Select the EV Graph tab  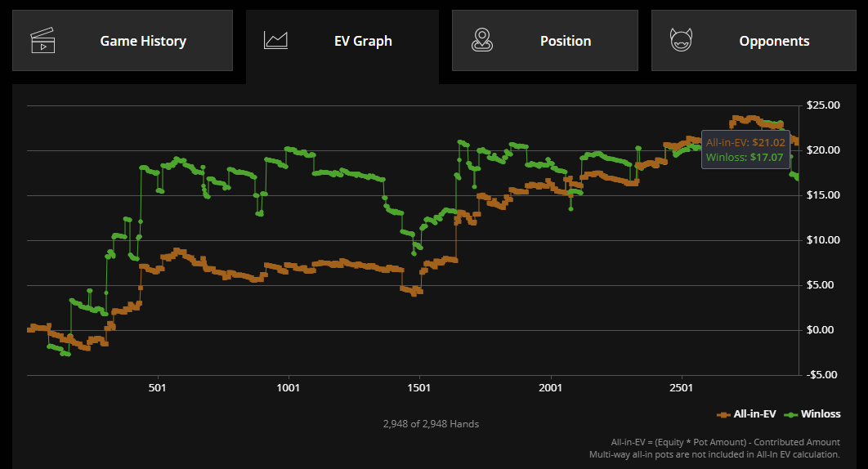[x=342, y=47]
